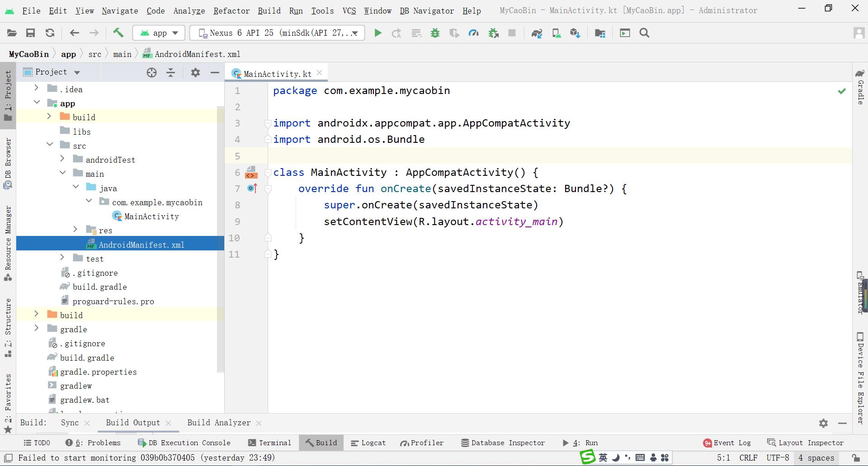Locate opened file with target icon
Screen dimensions: 868x466
click(151, 72)
